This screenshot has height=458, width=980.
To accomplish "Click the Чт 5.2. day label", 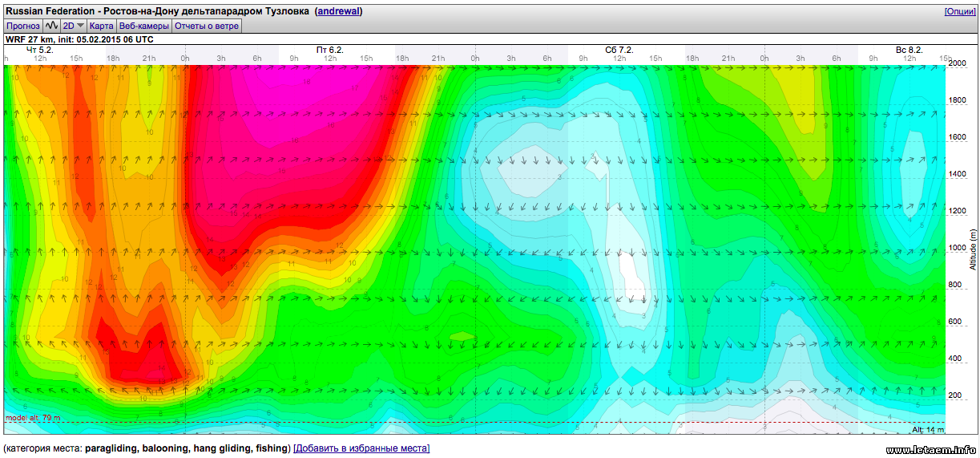I will pyautogui.click(x=39, y=50).
